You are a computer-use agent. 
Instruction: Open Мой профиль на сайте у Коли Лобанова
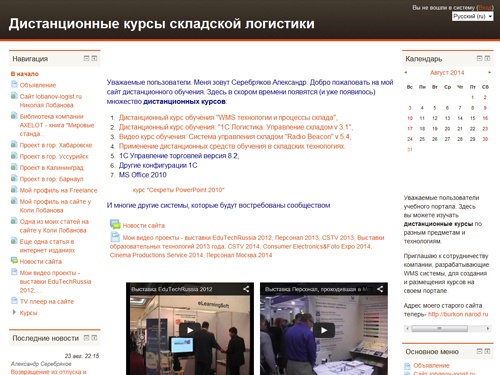(55, 206)
